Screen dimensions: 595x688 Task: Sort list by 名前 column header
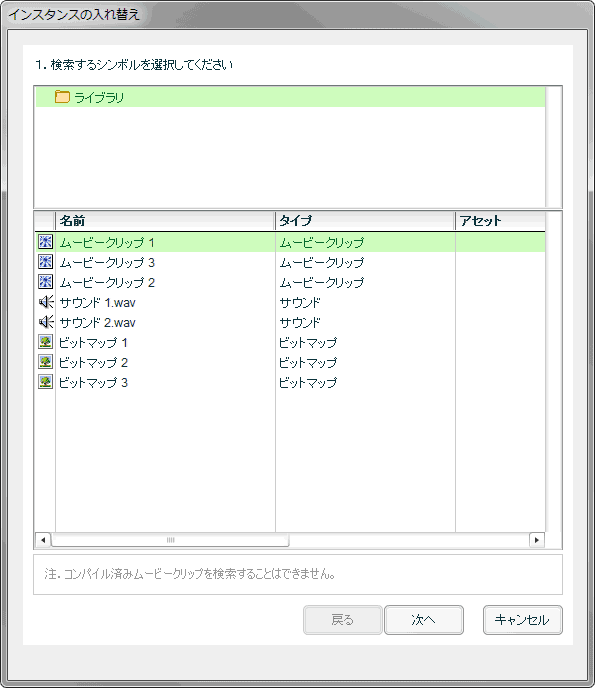coord(165,221)
